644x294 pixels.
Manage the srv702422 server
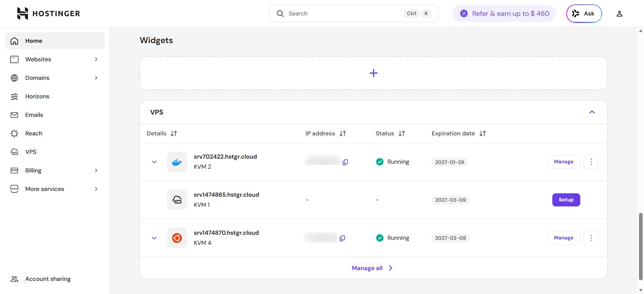pos(563,162)
